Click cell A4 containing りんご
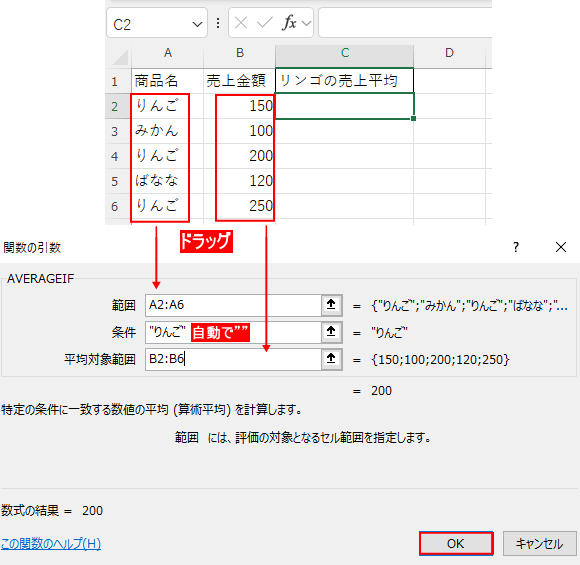The image size is (580, 565). 167,156
